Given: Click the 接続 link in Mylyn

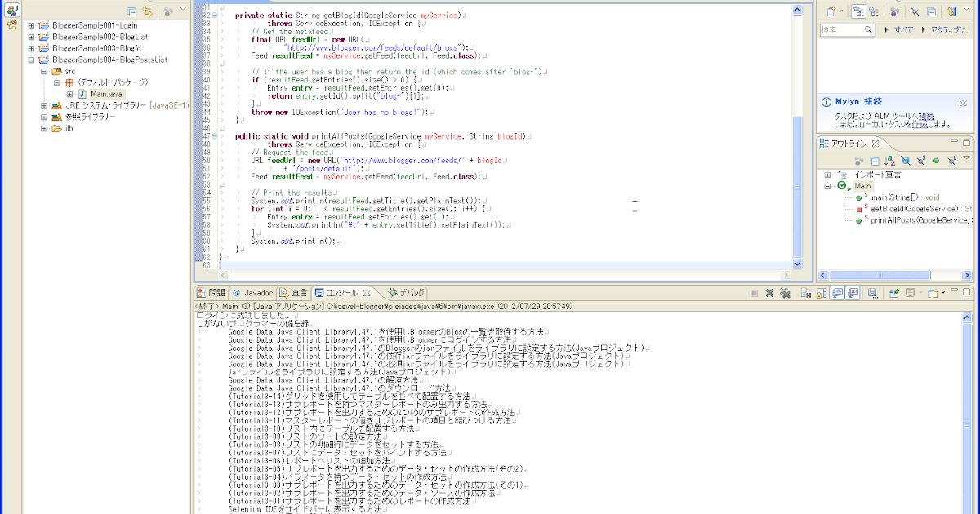Looking at the screenshot, I should coord(927,116).
